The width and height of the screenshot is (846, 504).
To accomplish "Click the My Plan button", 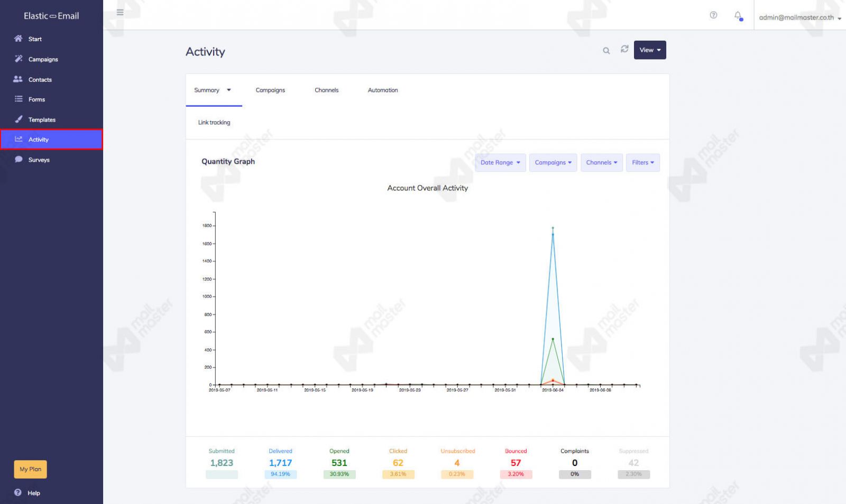I will (x=30, y=469).
